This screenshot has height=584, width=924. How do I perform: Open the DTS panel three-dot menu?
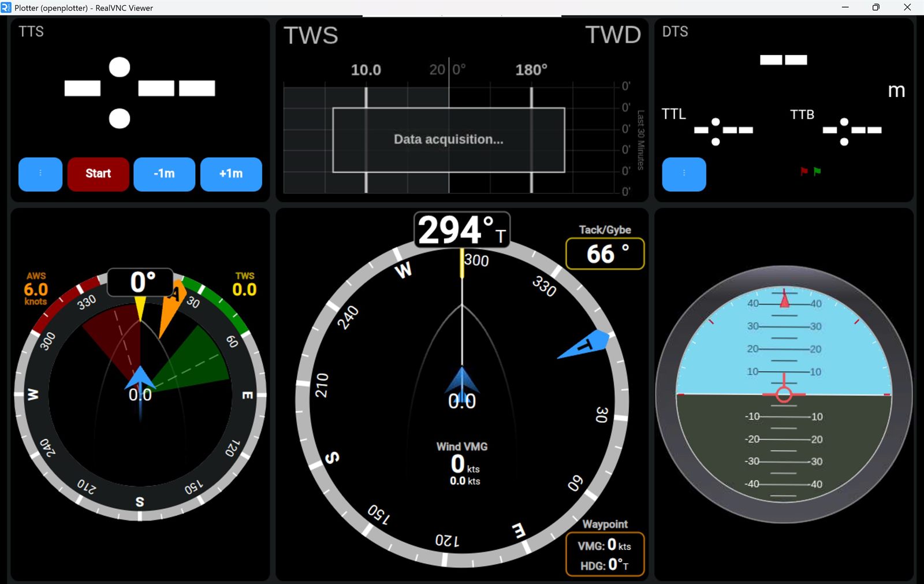tap(684, 174)
